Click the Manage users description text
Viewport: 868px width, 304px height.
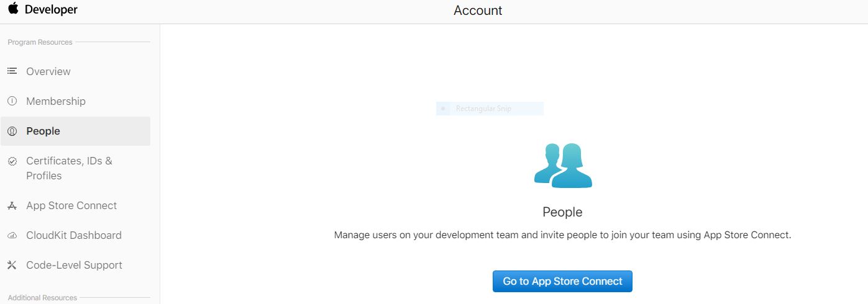(x=562, y=235)
